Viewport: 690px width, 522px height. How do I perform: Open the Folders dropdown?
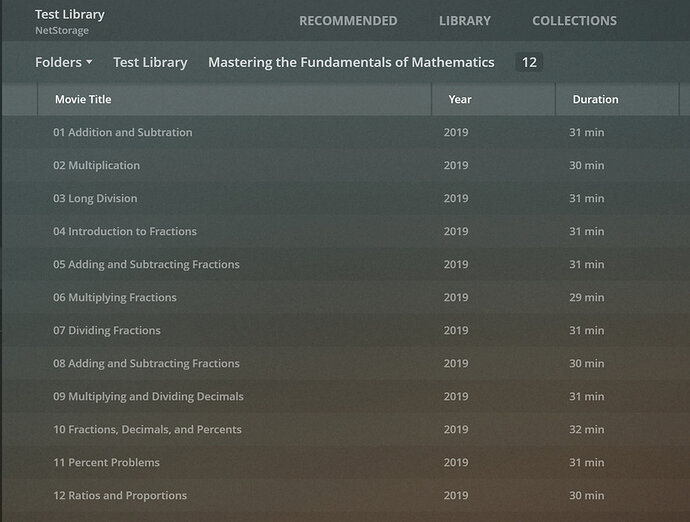point(64,62)
